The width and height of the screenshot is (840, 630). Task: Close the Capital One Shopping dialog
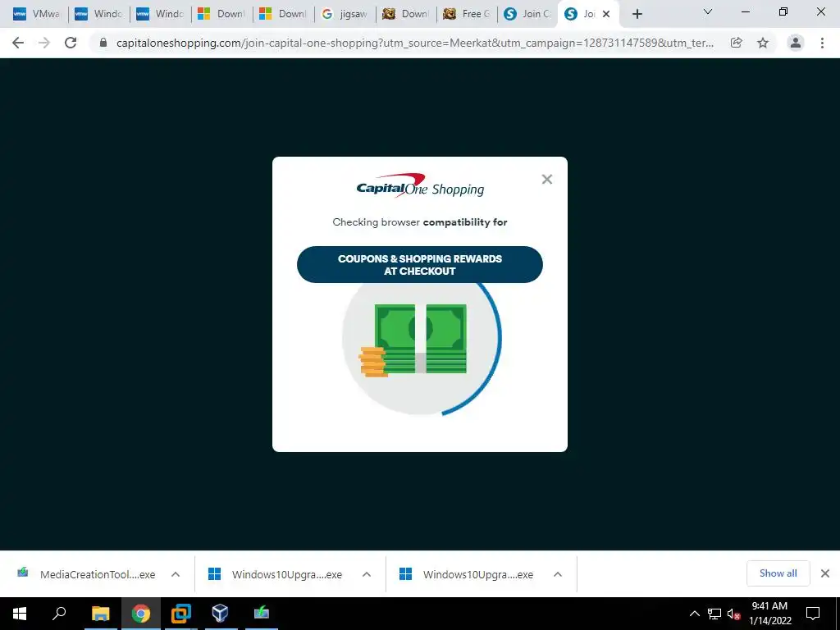click(x=547, y=179)
